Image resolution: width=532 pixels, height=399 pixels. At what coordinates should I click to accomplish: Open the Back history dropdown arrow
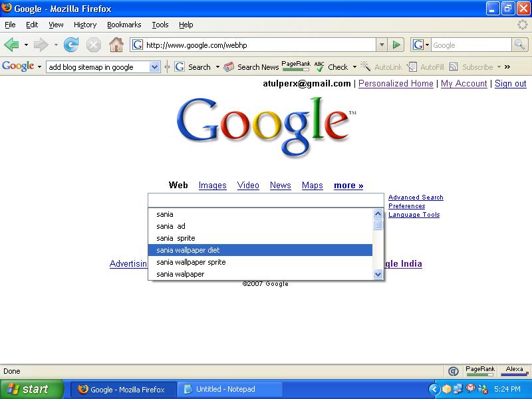coord(26,45)
